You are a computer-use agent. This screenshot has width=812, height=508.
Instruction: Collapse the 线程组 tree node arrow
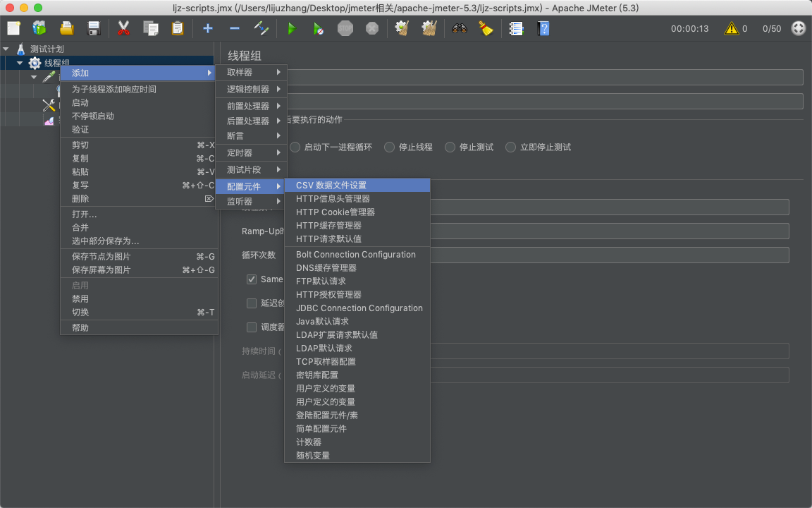[x=20, y=64]
